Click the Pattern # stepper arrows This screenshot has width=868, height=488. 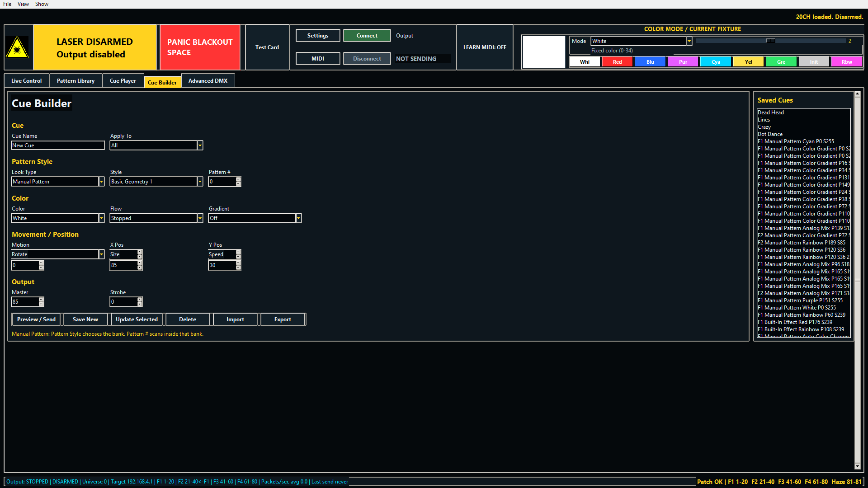pyautogui.click(x=238, y=182)
